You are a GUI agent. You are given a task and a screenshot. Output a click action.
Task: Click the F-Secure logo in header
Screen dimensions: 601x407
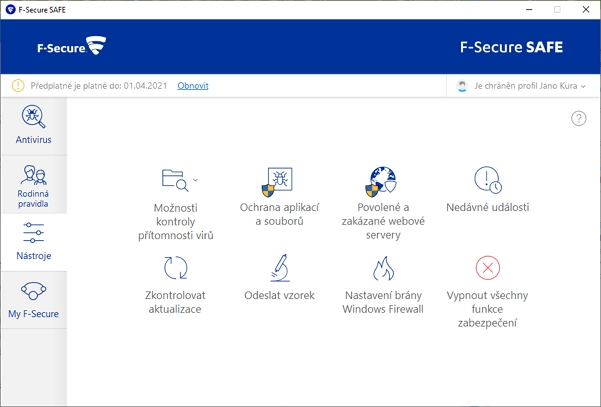click(x=72, y=46)
